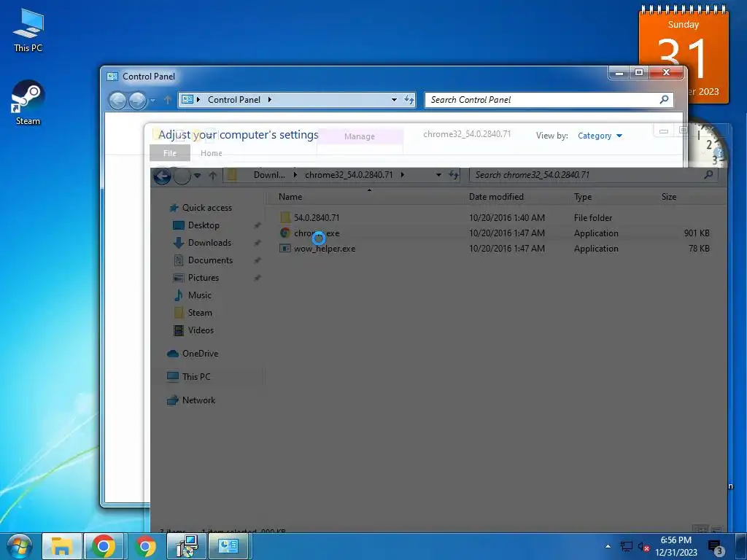Open the This PC desktop icon
Viewport: 747px width, 560px height.
28,31
